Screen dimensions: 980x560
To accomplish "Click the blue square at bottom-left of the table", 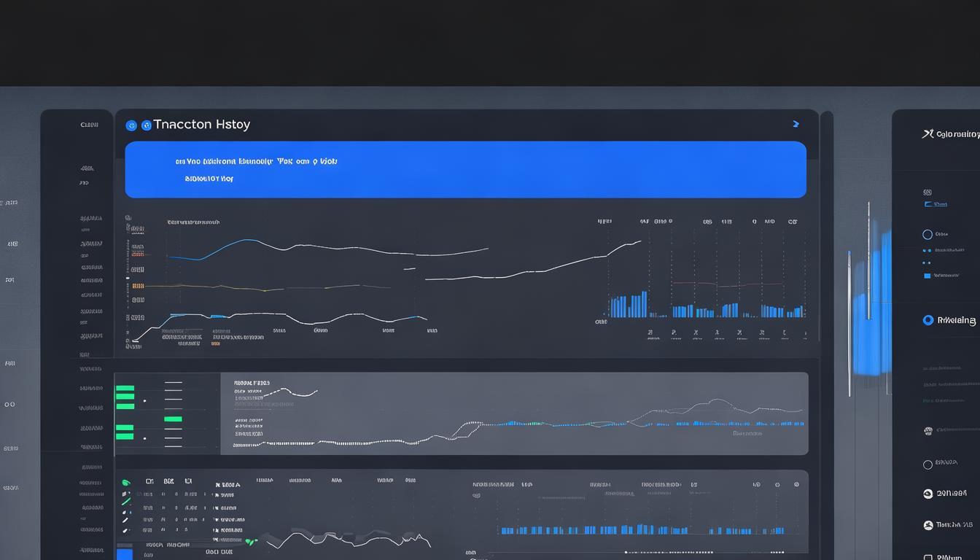I will coord(125,553).
